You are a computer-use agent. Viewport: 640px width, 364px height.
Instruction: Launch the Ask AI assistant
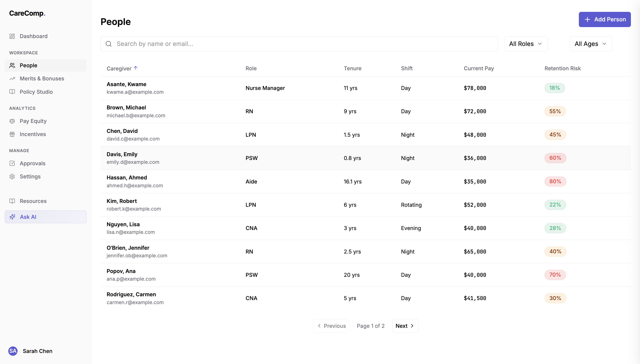pyautogui.click(x=46, y=217)
